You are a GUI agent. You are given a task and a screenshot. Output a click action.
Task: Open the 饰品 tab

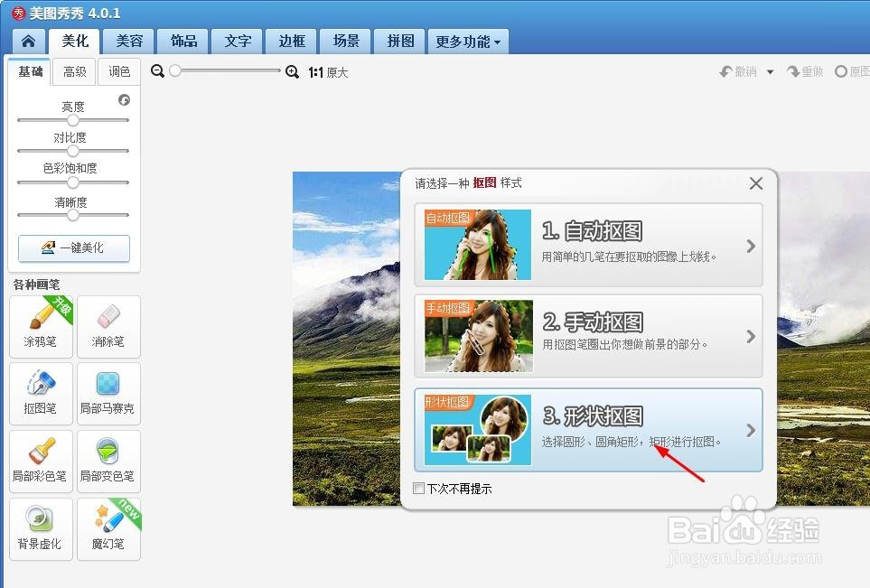pyautogui.click(x=183, y=41)
